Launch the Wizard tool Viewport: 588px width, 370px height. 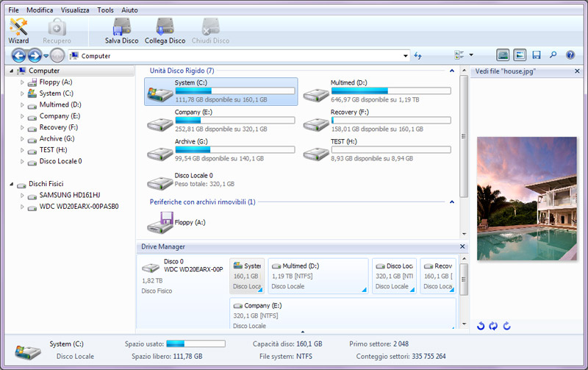click(18, 31)
